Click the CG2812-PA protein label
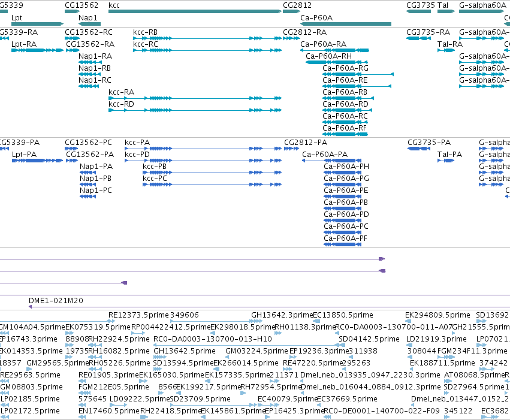Image resolution: width=510 pixels, height=420 pixels. click(x=306, y=143)
